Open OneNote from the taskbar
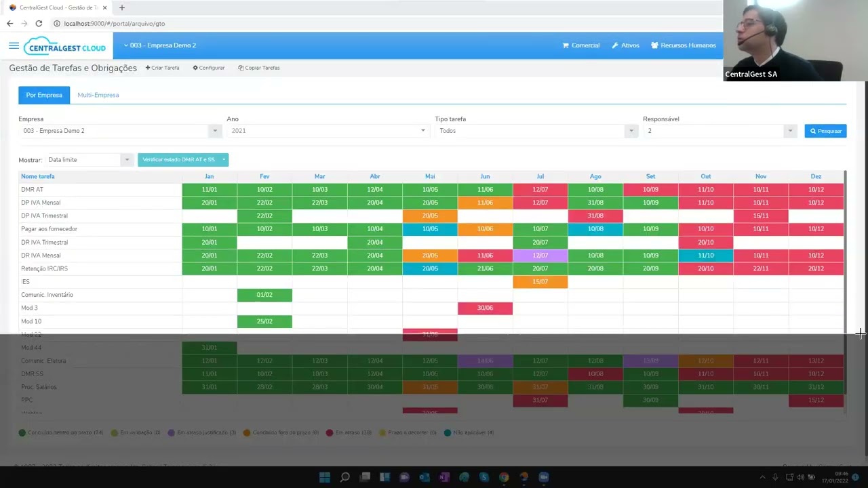The height and width of the screenshot is (488, 868). [x=444, y=477]
